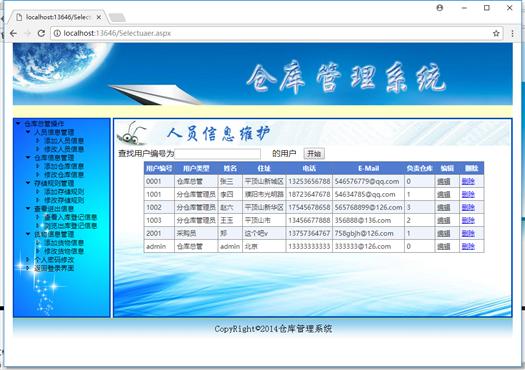Click the 开始 search button
This screenshot has width=525, height=370.
314,154
